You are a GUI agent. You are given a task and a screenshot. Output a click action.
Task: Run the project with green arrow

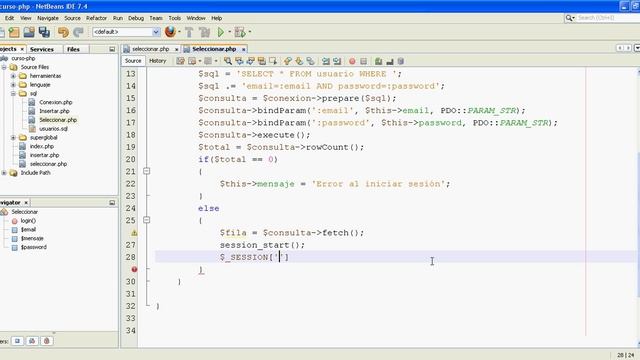coord(221,32)
